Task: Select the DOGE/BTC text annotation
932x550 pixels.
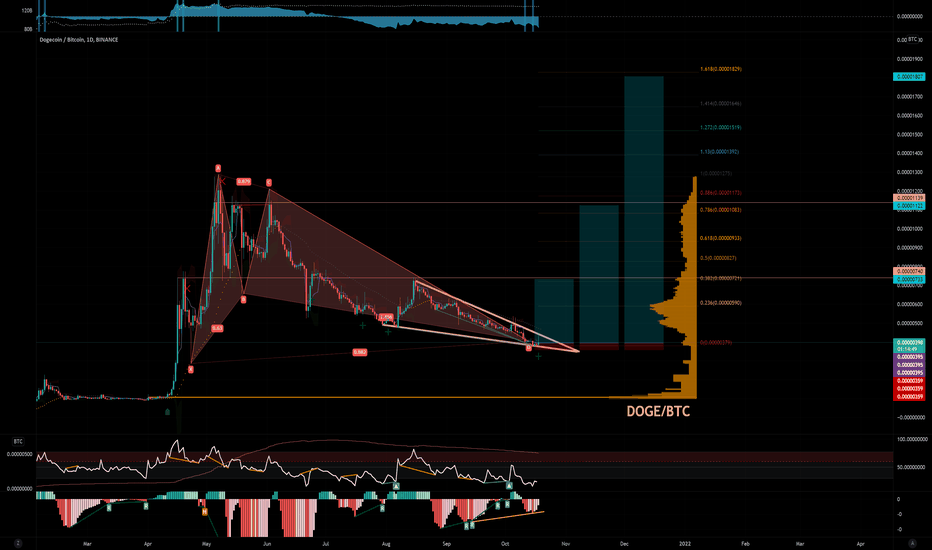Action: pos(658,411)
